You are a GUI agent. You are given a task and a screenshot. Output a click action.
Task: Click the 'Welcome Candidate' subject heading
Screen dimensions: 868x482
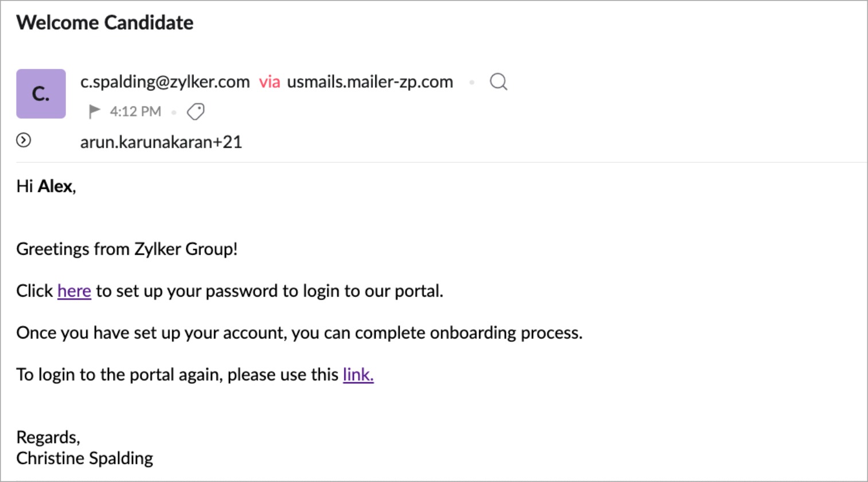(x=105, y=23)
